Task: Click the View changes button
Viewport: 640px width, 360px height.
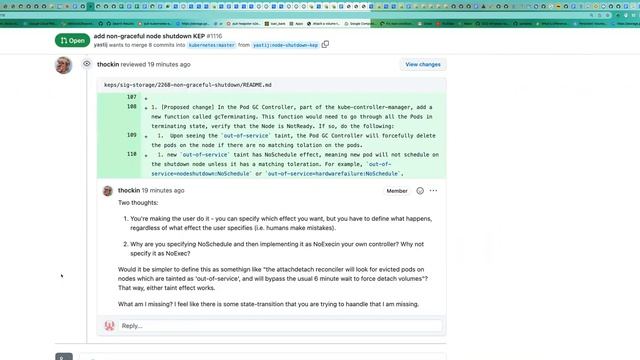Action: point(423,64)
